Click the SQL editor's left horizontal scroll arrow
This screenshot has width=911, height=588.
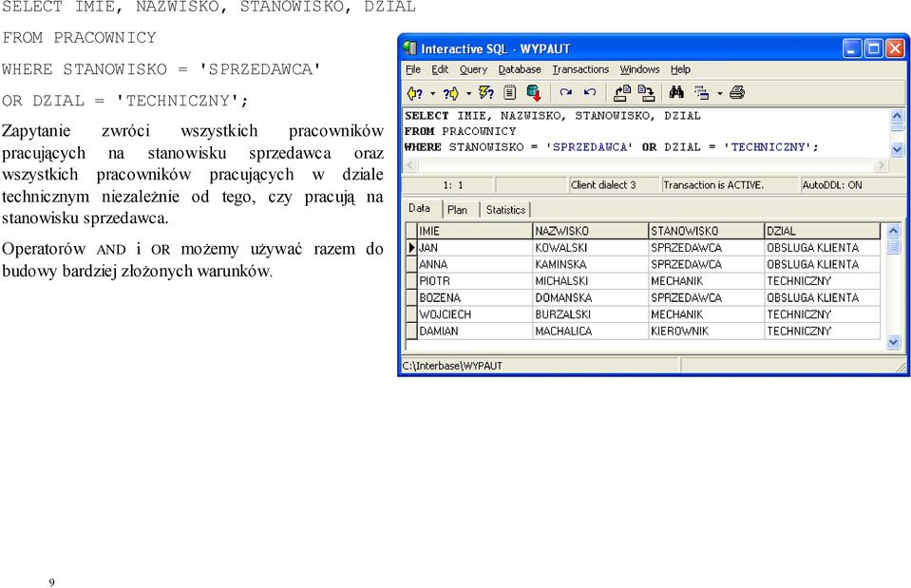pos(410,165)
